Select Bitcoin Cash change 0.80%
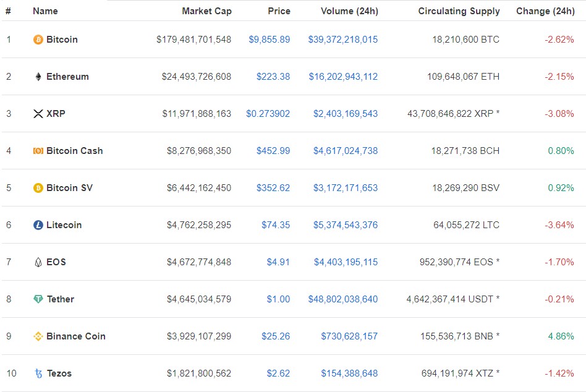 click(x=561, y=151)
